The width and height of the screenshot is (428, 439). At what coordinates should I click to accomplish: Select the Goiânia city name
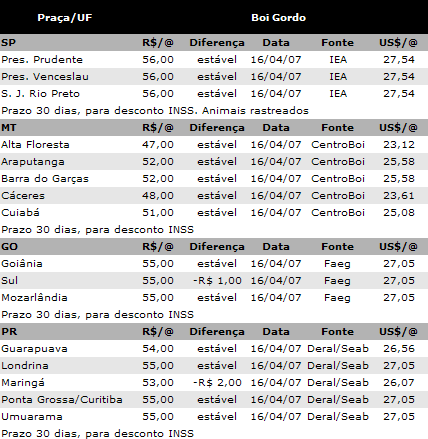click(22, 264)
